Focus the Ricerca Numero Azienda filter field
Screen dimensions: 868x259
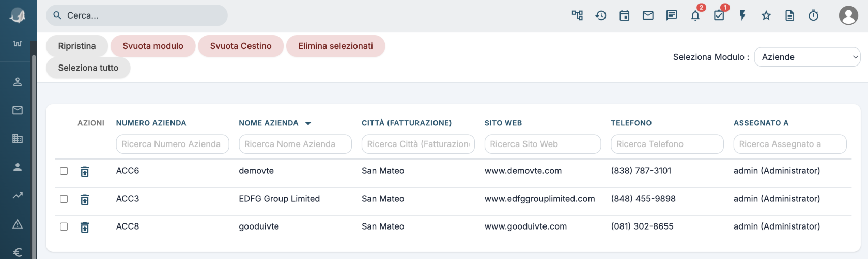click(x=172, y=144)
